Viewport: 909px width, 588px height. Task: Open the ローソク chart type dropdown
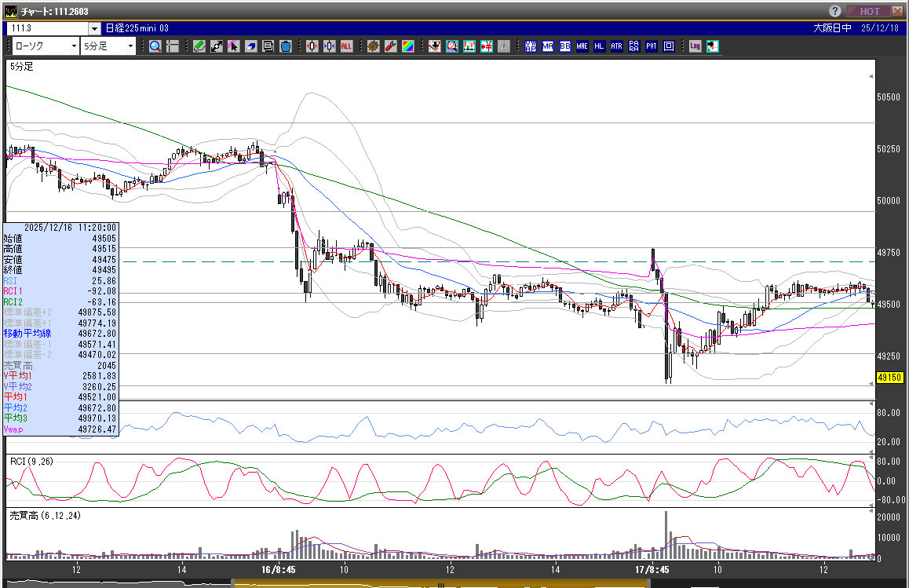(x=44, y=46)
